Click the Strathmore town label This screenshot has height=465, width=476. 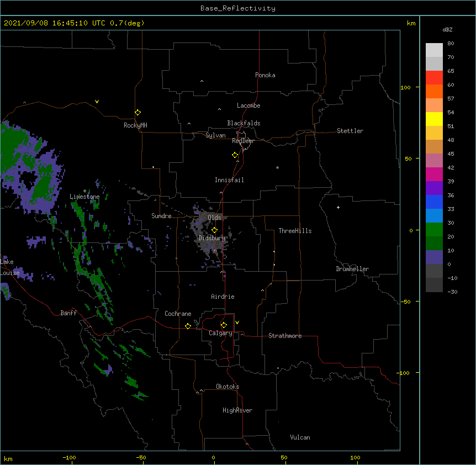285,336
